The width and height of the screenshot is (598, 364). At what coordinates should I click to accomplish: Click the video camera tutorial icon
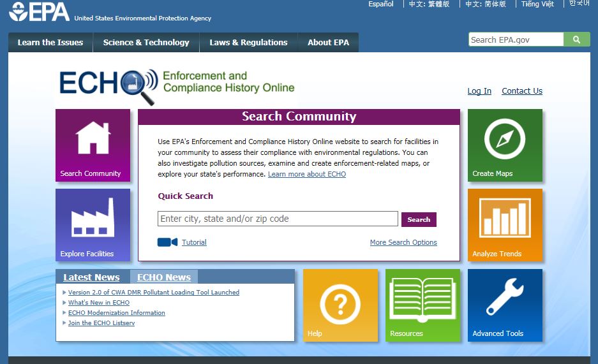pyautogui.click(x=167, y=242)
